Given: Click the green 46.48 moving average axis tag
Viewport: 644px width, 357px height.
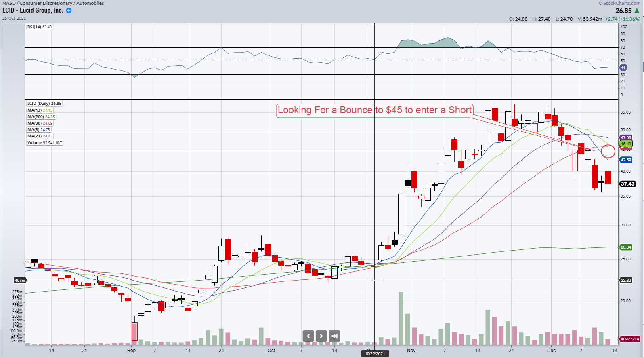Looking at the screenshot, I should point(626,144).
